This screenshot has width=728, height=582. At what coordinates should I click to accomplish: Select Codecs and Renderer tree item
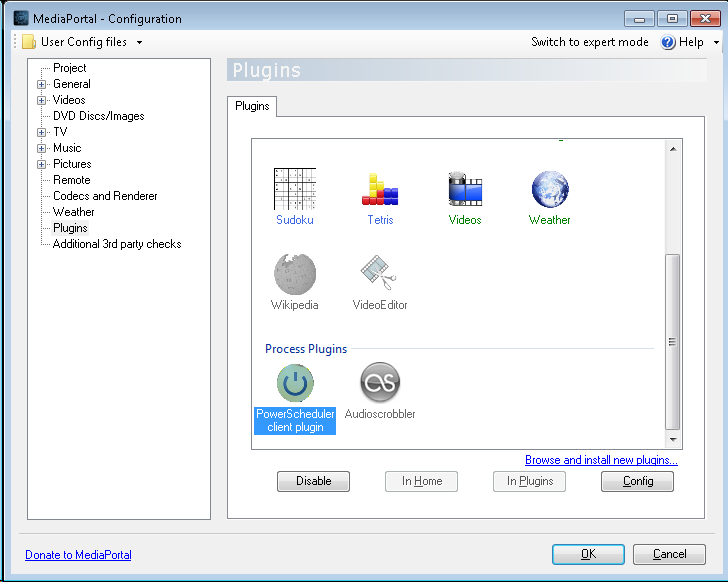pos(105,196)
